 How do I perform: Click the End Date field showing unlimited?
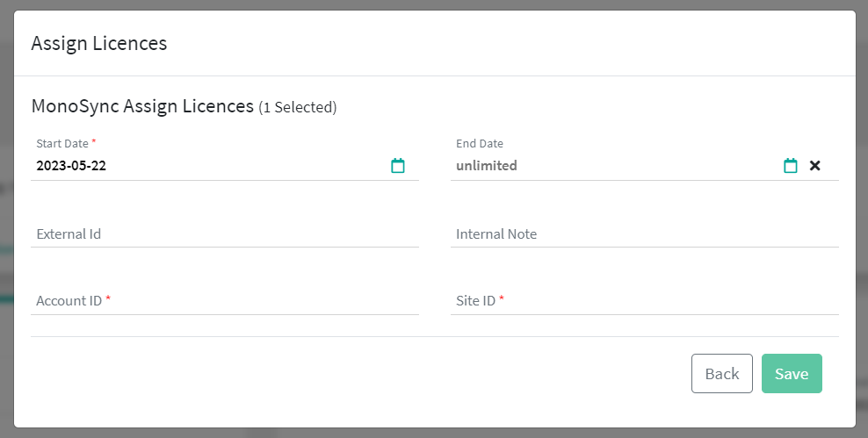coord(487,165)
